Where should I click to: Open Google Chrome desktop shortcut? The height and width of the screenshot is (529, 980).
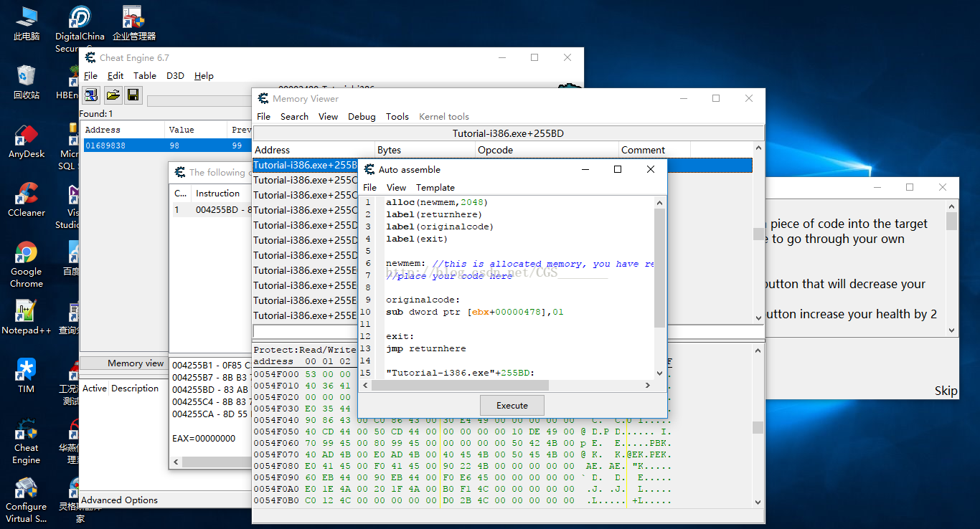pyautogui.click(x=27, y=254)
